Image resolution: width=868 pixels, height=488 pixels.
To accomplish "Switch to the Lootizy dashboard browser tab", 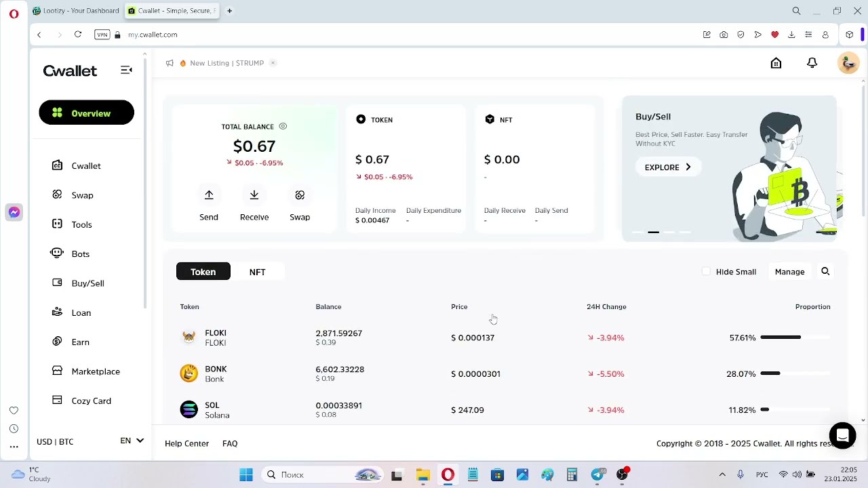I will (76, 11).
